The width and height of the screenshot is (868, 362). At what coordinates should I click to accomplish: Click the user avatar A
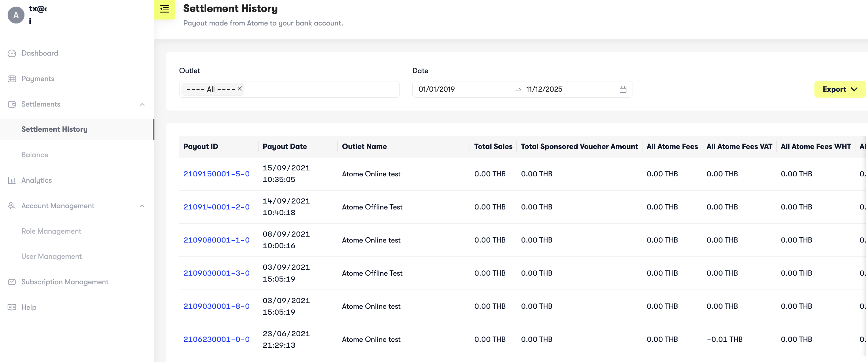click(16, 15)
